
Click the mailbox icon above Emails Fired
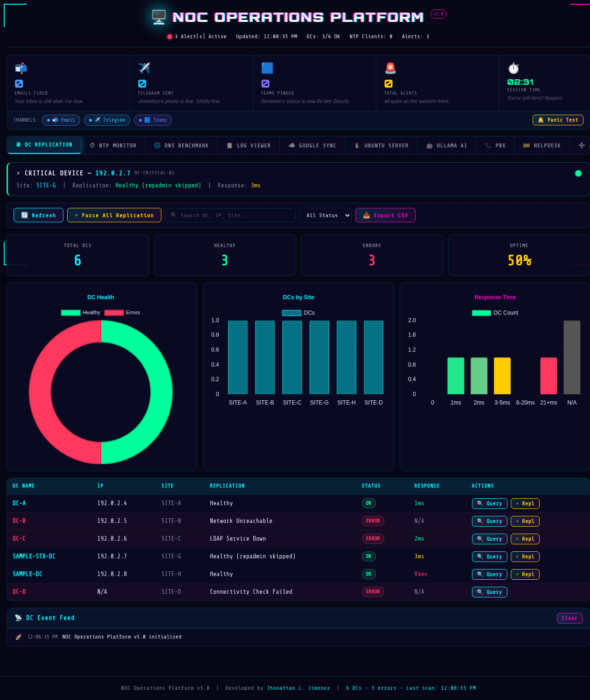pyautogui.click(x=21, y=68)
